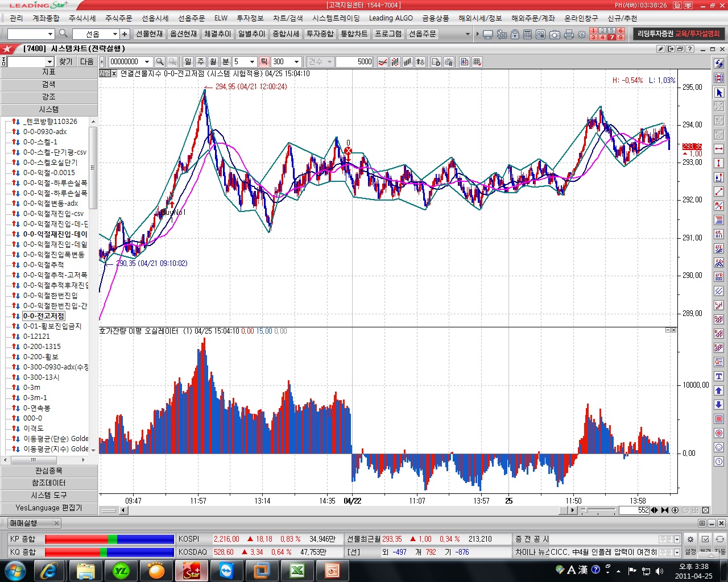Launch Internet Explorer from the taskbar

point(49,570)
